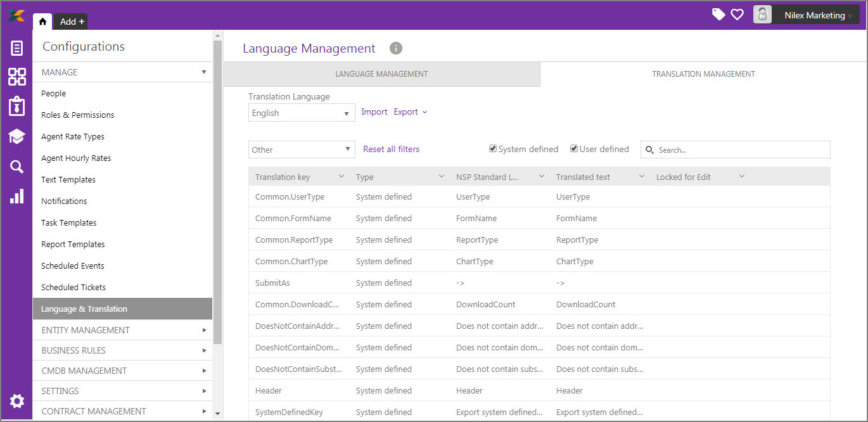This screenshot has width=868, height=422.
Task: Click the tag icon in top bar
Action: click(718, 15)
